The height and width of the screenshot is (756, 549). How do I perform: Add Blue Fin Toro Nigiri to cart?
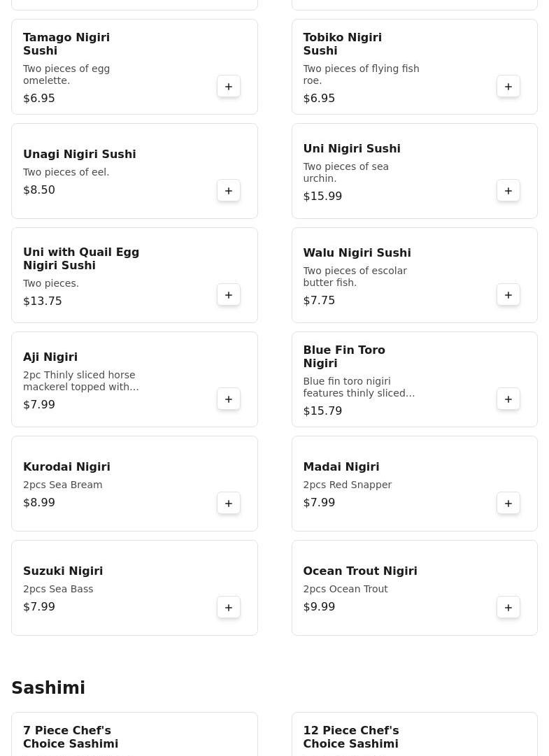coord(508,399)
